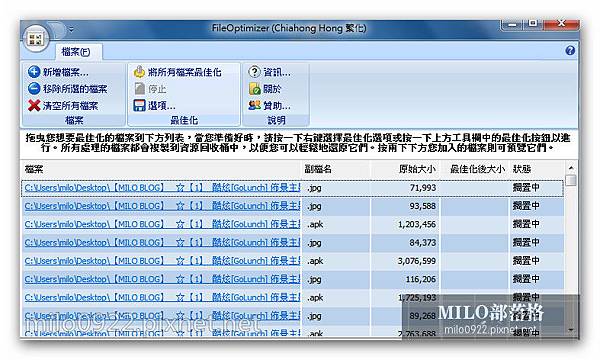
Task: Click the scrollbar up arrow in file list
Action: pyautogui.click(x=571, y=168)
